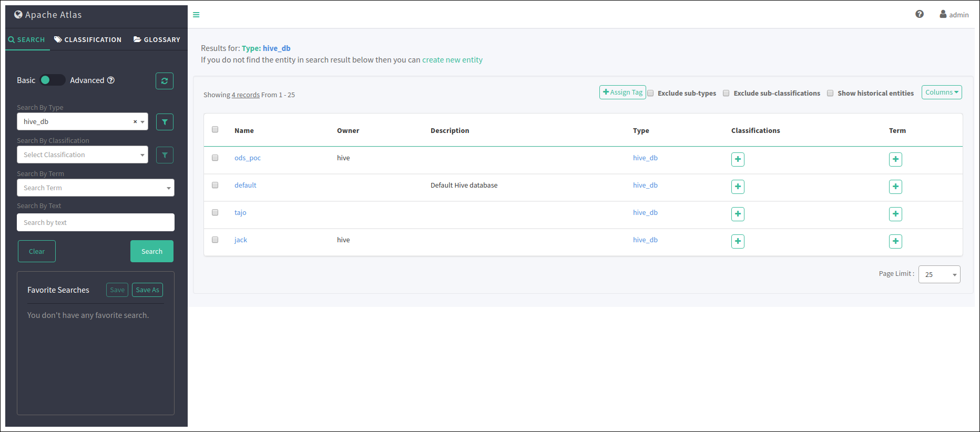Open type attribute filter icon next to hive_db
This screenshot has height=432, width=980.
coord(165,122)
